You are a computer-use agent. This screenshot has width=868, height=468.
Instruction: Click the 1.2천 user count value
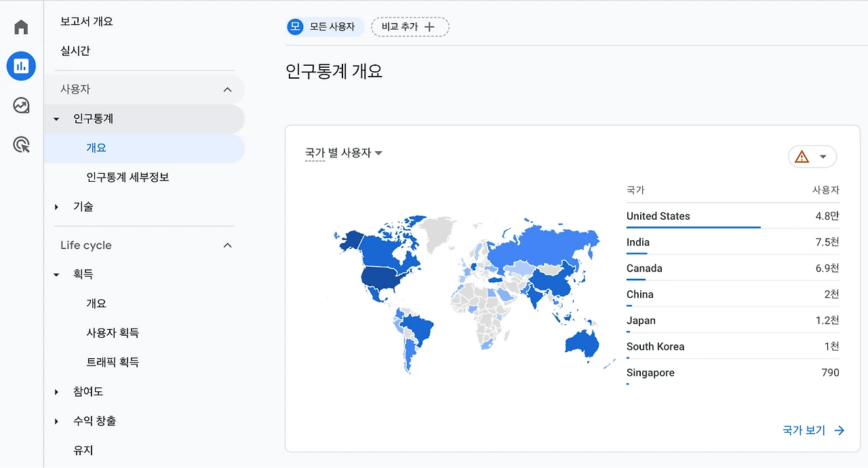click(x=827, y=321)
